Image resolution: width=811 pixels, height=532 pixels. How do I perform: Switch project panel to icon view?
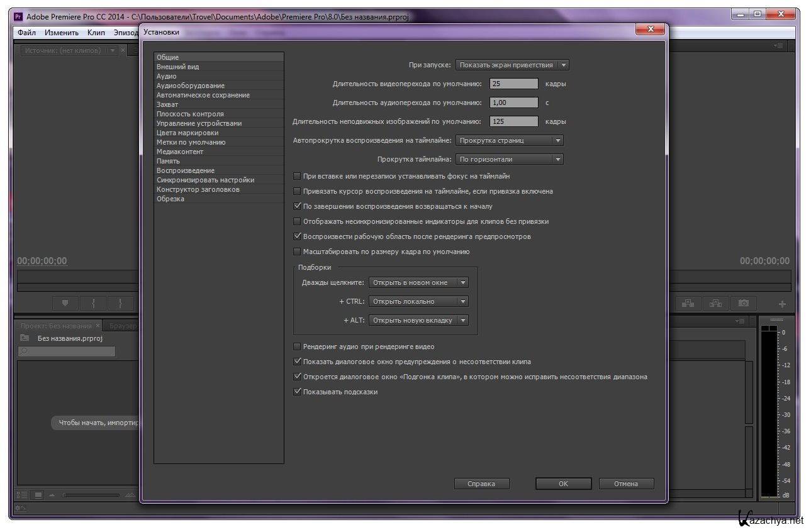click(38, 495)
